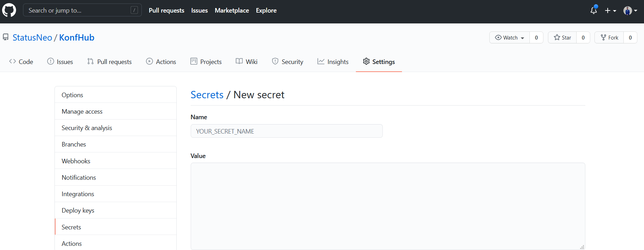Image resolution: width=644 pixels, height=250 pixels.
Task: Open the user avatar menu
Action: 630,10
